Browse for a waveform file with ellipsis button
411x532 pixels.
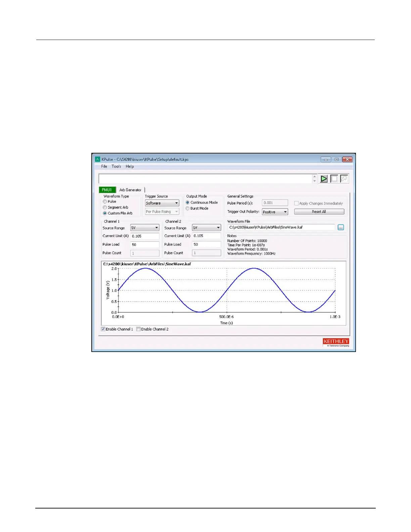coord(341,227)
